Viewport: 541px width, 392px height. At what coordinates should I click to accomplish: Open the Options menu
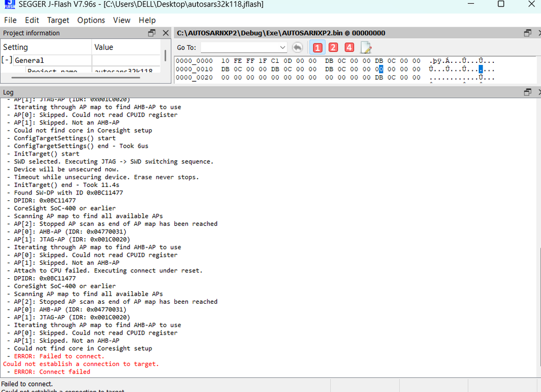coord(91,20)
